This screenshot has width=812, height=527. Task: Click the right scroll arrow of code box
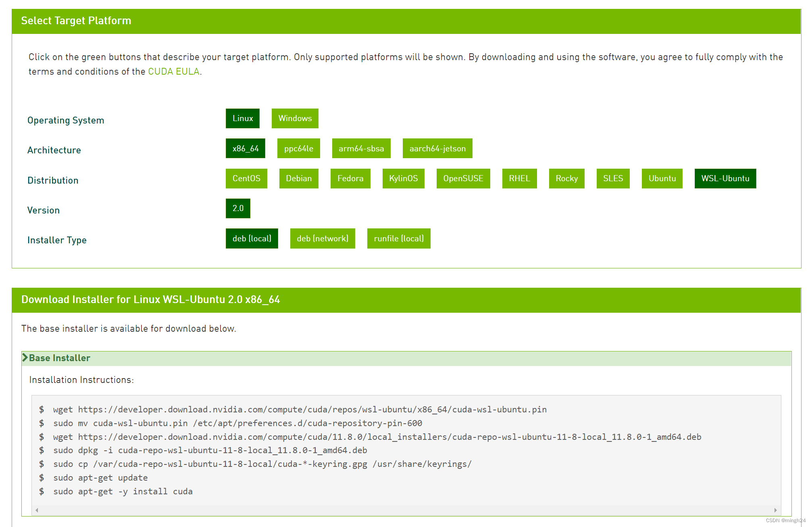click(775, 510)
